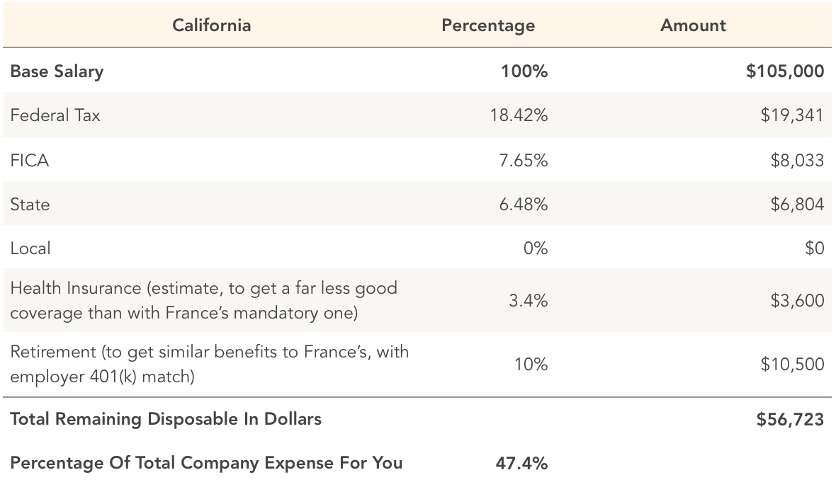The height and width of the screenshot is (504, 836).
Task: Click the 47.4% total company expense value
Action: pos(521,463)
